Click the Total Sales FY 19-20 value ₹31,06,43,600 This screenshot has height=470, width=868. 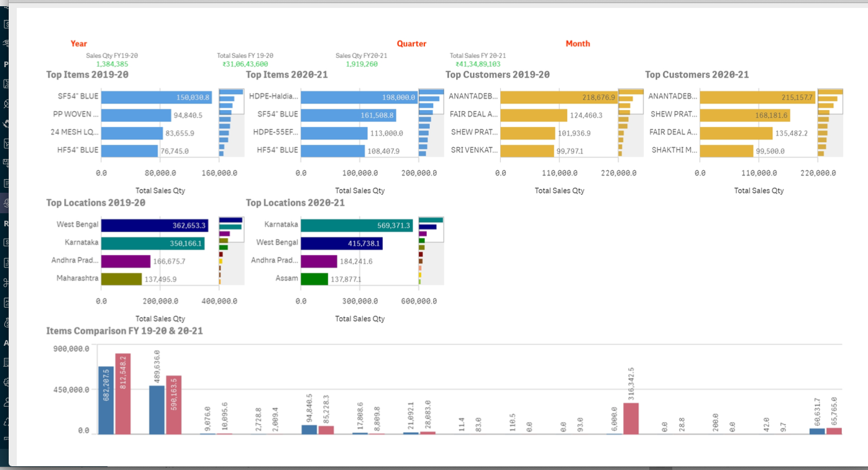tap(245, 64)
